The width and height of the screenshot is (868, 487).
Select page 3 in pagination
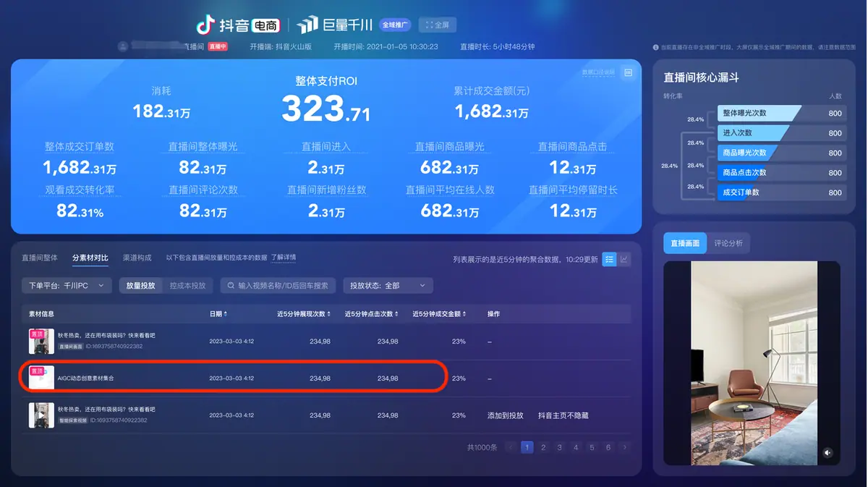(x=560, y=447)
